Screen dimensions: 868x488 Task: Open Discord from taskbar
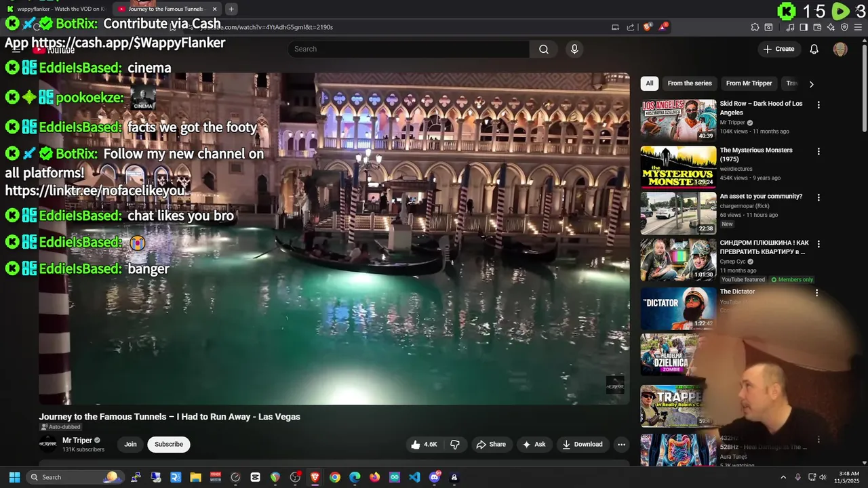click(435, 477)
